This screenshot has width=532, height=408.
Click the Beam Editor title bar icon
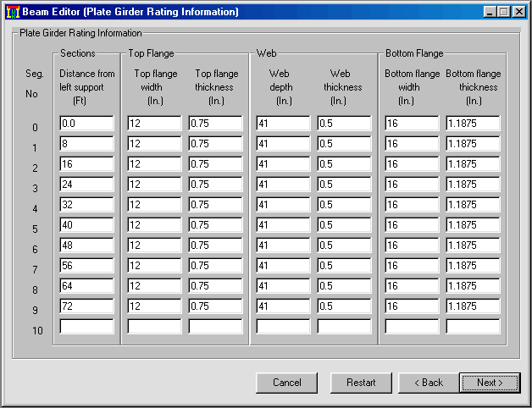coord(13,12)
